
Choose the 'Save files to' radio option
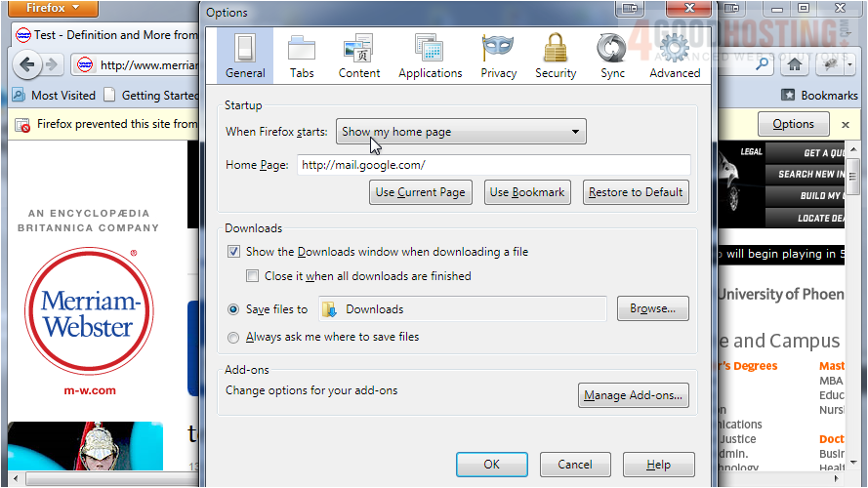(233, 309)
